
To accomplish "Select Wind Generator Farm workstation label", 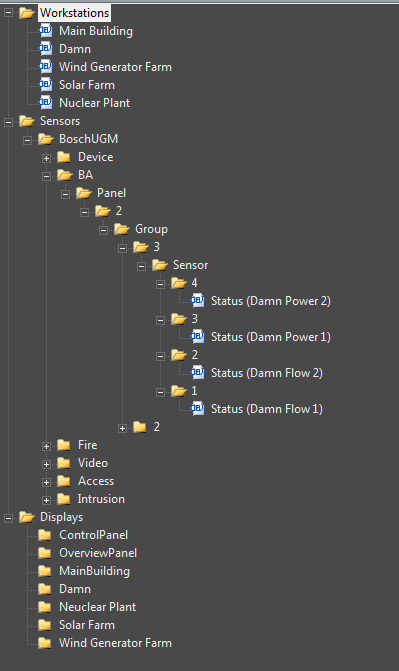I will tap(115, 67).
